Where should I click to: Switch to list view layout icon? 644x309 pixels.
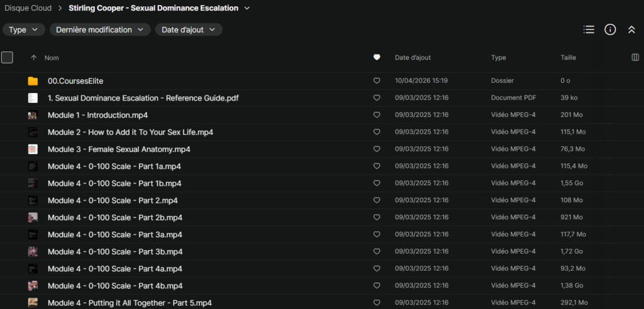(x=589, y=30)
